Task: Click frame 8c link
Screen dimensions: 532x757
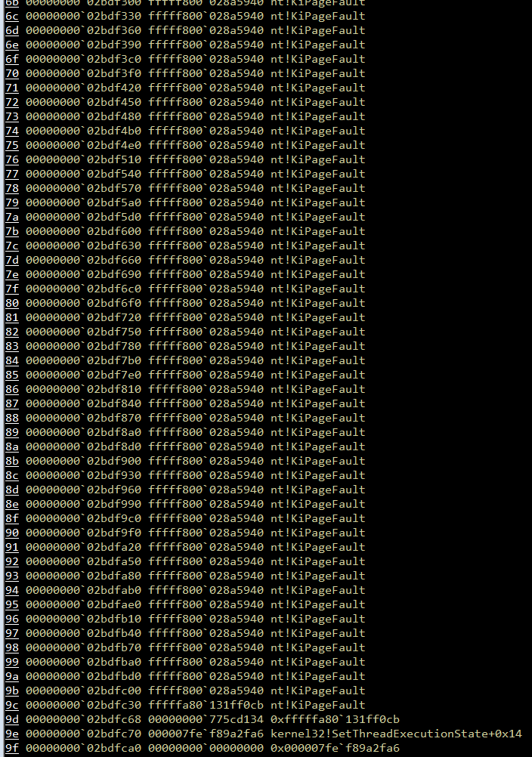Action: point(12,475)
